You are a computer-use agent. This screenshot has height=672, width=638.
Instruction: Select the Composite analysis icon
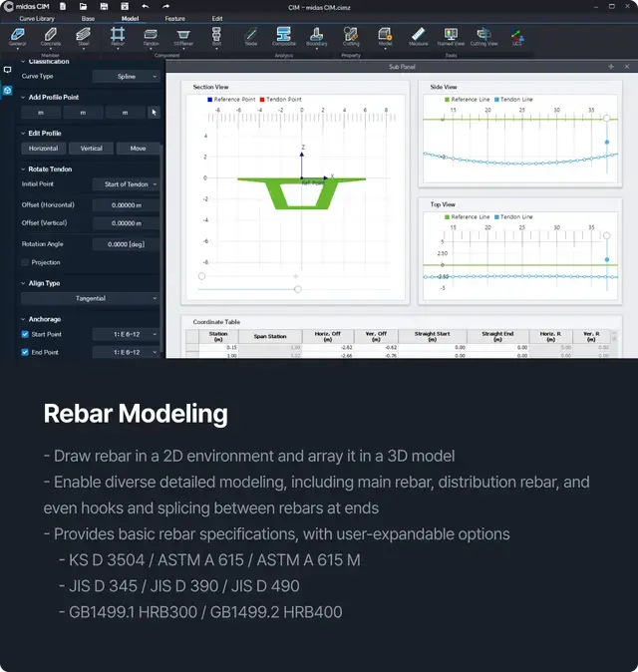283,36
